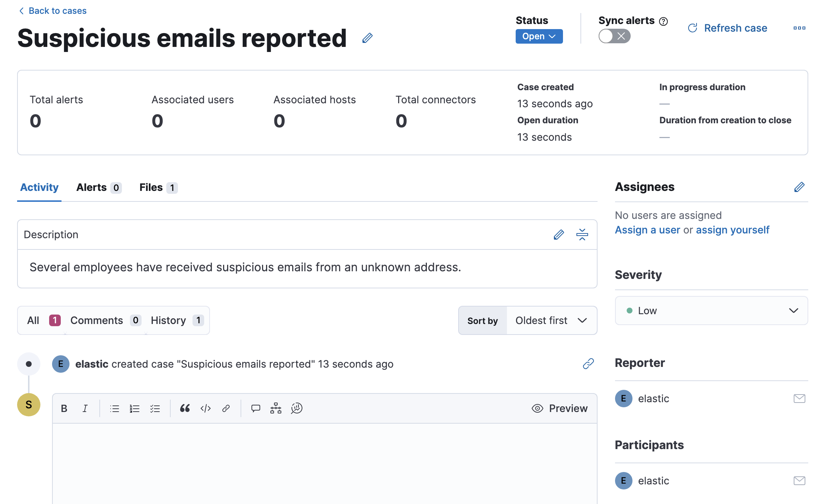Screen dimensions: 821x504
Task: Click the bold button in the comment toolbar
Action: 64,408
